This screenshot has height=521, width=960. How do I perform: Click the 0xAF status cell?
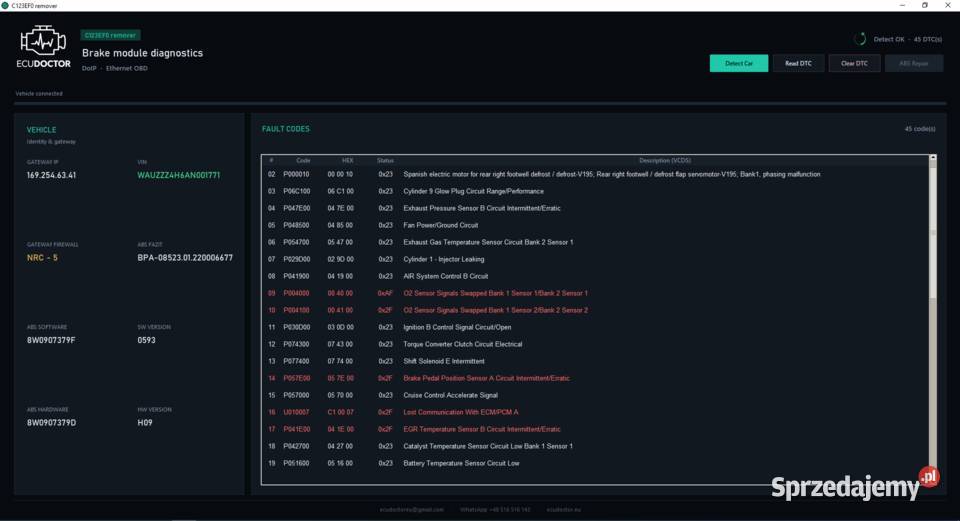click(385, 293)
